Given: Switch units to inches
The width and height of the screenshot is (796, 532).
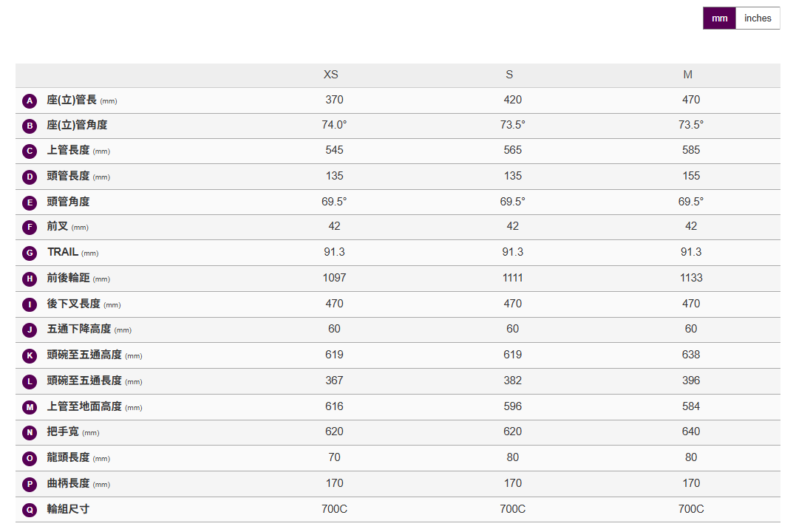Looking at the screenshot, I should tap(758, 18).
